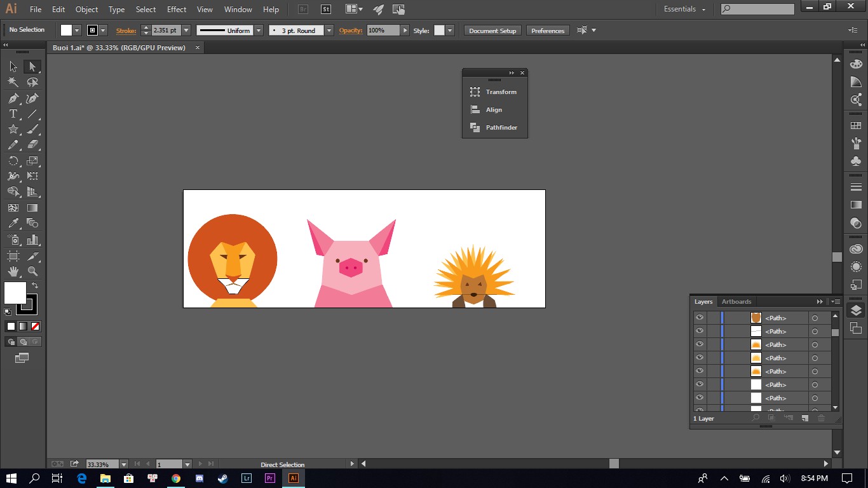Enable Draw Behind mode
The width and height of the screenshot is (868, 488).
click(x=23, y=342)
